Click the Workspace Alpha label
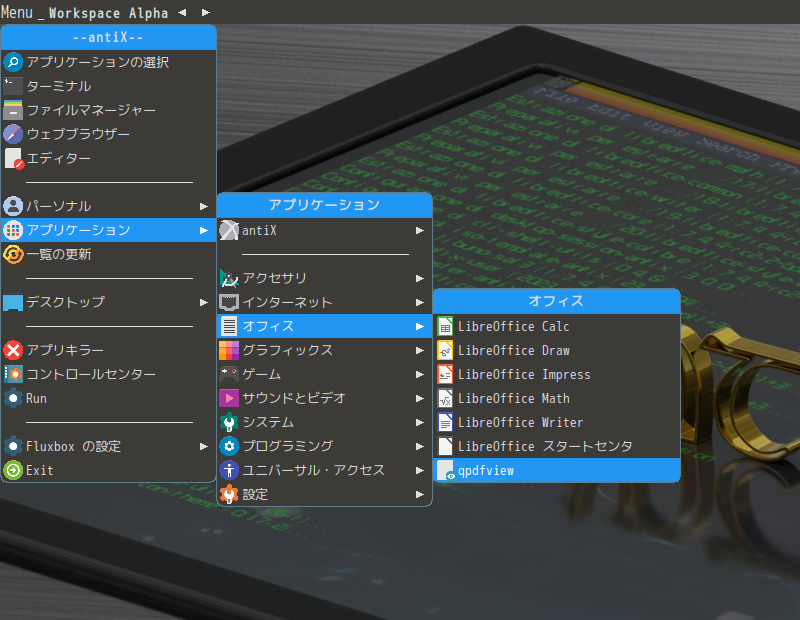Screen dimensions: 800x620 point(108,13)
